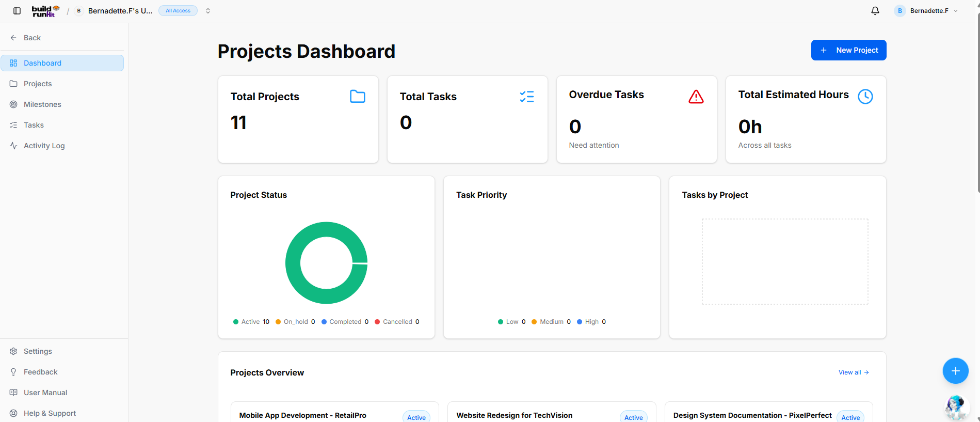Click the Projects Dashboard heading
Image resolution: width=980 pixels, height=422 pixels.
coord(307,51)
